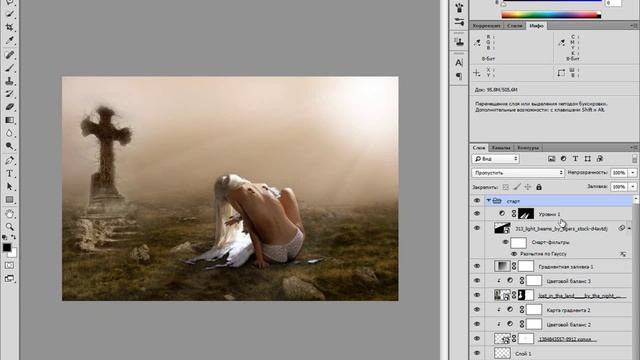Hide the 'Слой 1' layer
Viewport: 640px width, 360px height.
[x=477, y=353]
